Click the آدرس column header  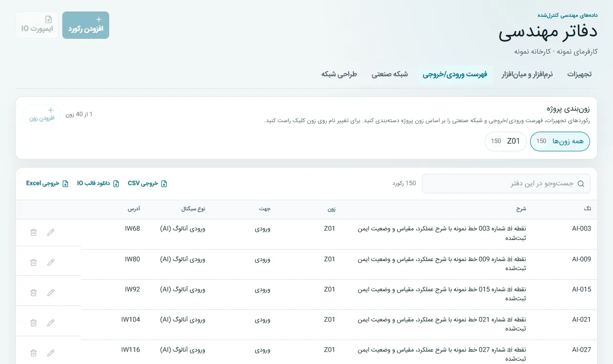(x=134, y=209)
